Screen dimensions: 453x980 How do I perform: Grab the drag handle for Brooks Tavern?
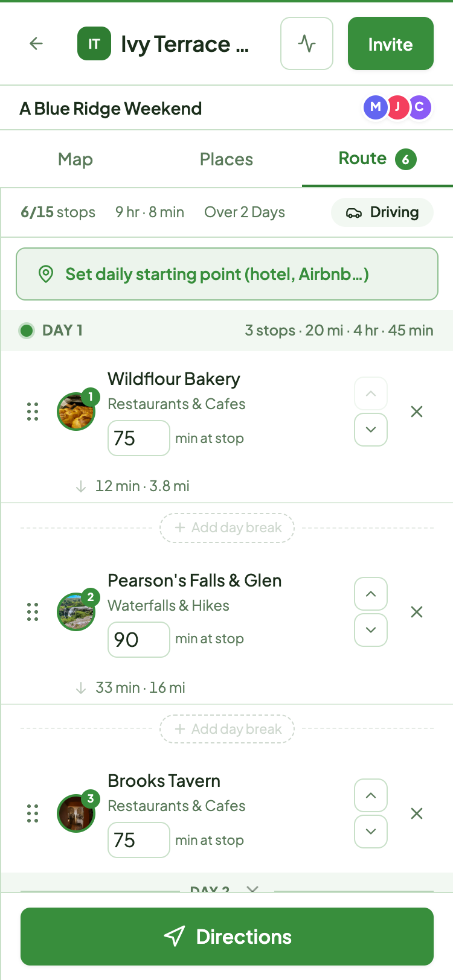click(x=33, y=813)
